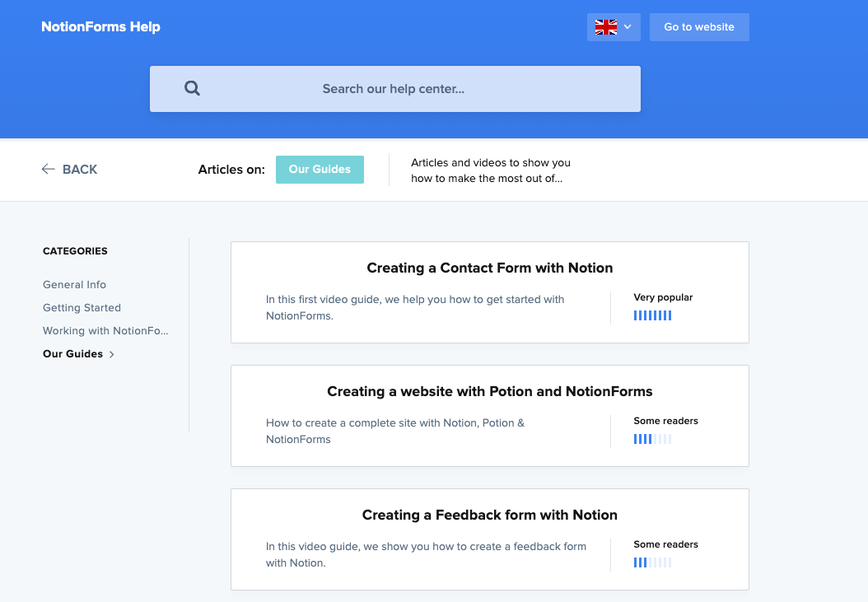868x602 pixels.
Task: Click the search magnifier icon
Action: (192, 88)
